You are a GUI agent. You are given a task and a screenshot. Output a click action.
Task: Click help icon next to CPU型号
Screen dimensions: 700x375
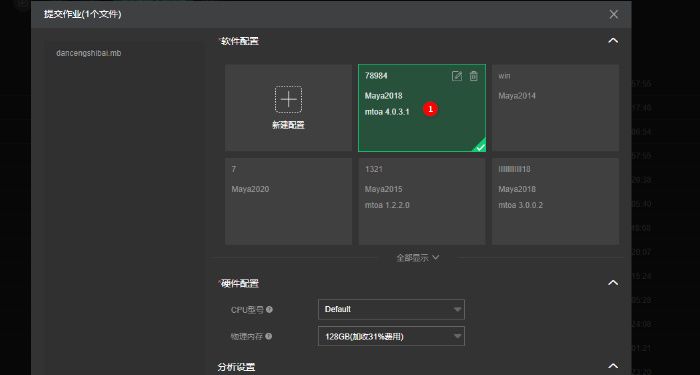[x=269, y=309]
